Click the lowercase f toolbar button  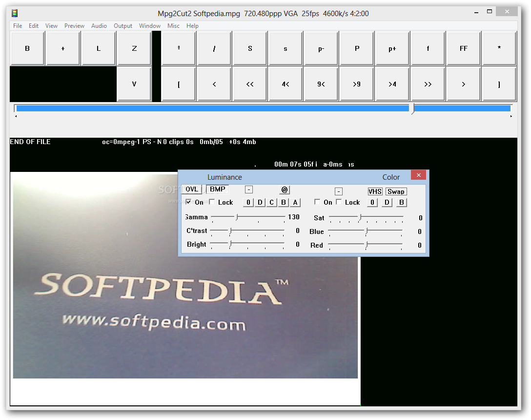click(428, 48)
